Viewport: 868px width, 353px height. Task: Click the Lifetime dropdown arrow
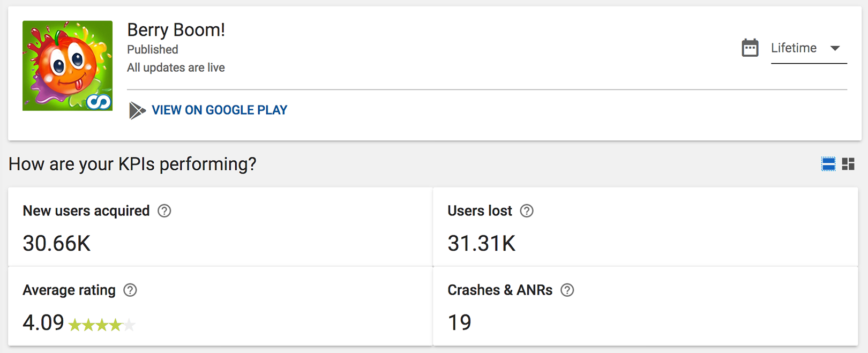pyautogui.click(x=835, y=48)
